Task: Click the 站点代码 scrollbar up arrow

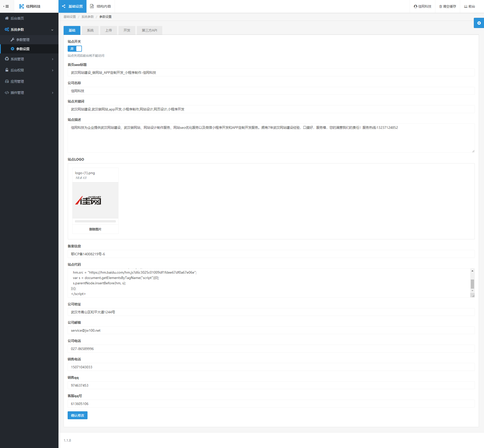Action: (x=472, y=271)
